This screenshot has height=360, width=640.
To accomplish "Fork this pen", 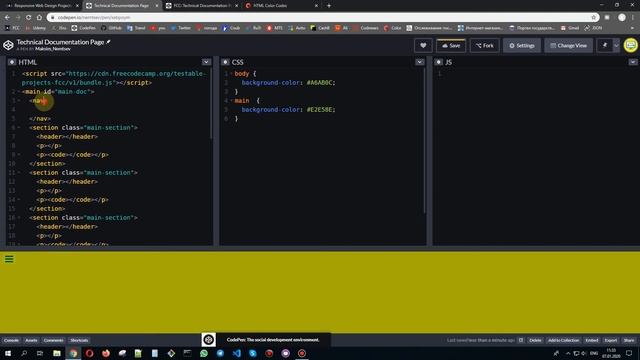I will point(484,45).
